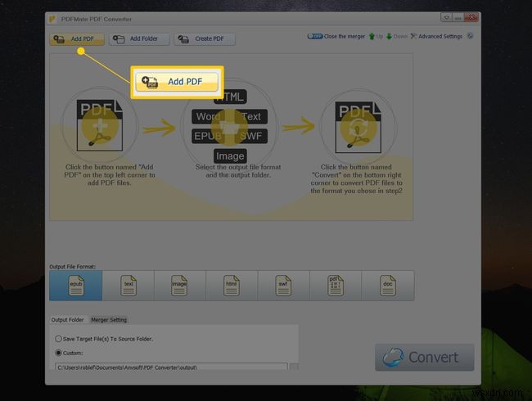Start conversion with the Convert button
Viewport: 532px width, 401px height.
425,358
